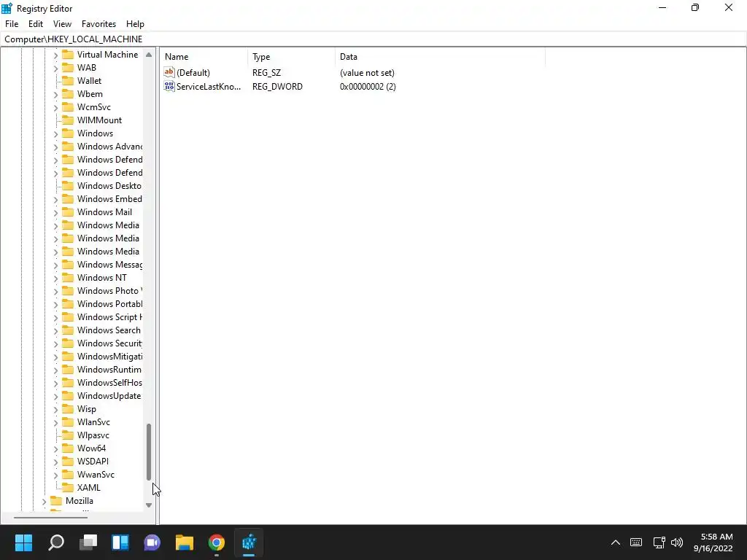Expand the WAB key
Viewport: 747px width, 560px height.
click(55, 68)
